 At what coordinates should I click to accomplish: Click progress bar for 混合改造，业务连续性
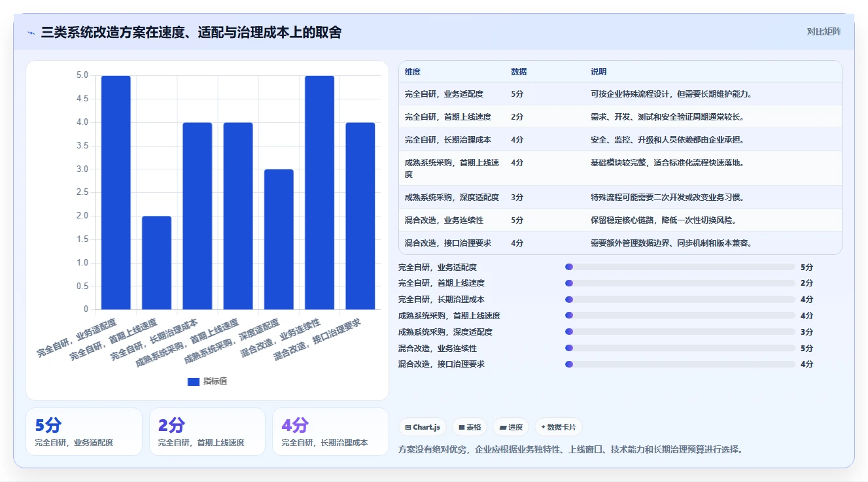680,348
